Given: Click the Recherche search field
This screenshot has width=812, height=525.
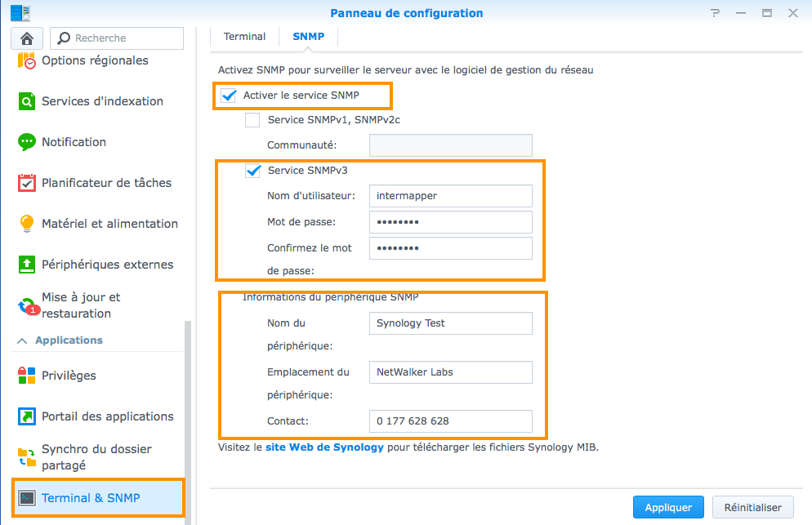Looking at the screenshot, I should (117, 38).
